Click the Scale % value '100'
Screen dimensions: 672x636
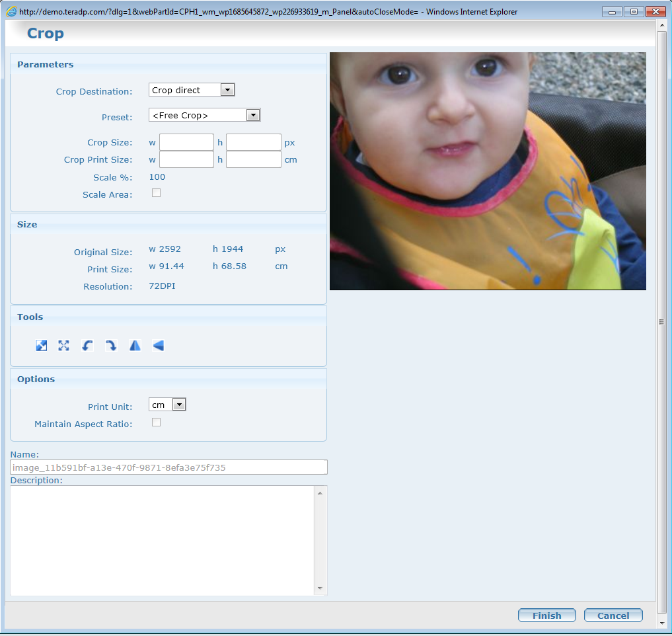click(x=157, y=177)
